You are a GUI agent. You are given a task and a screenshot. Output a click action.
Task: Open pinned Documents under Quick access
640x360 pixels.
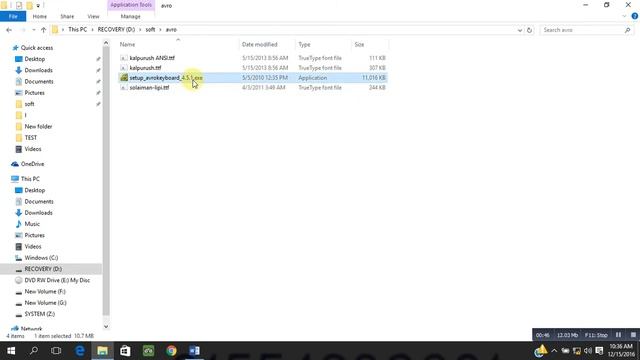[x=39, y=82]
